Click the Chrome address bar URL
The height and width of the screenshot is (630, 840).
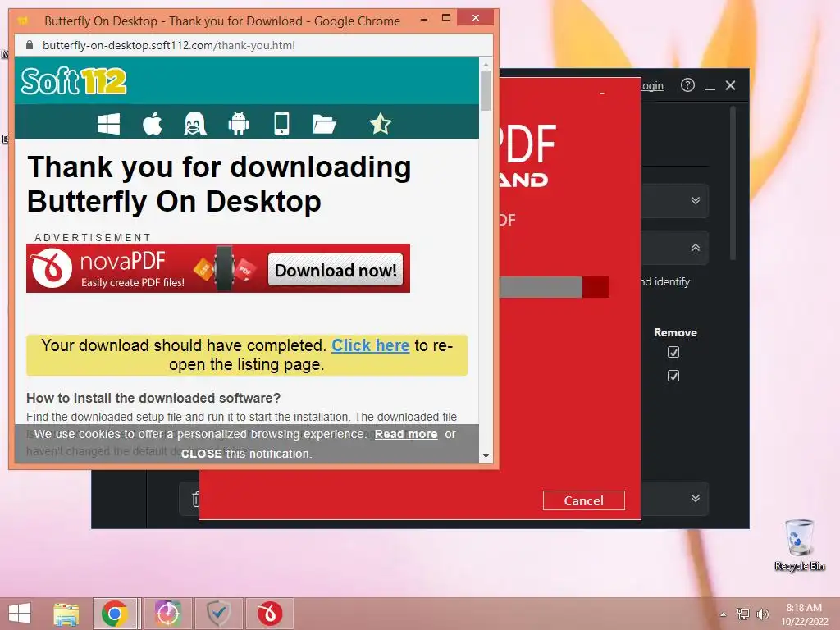tap(169, 46)
